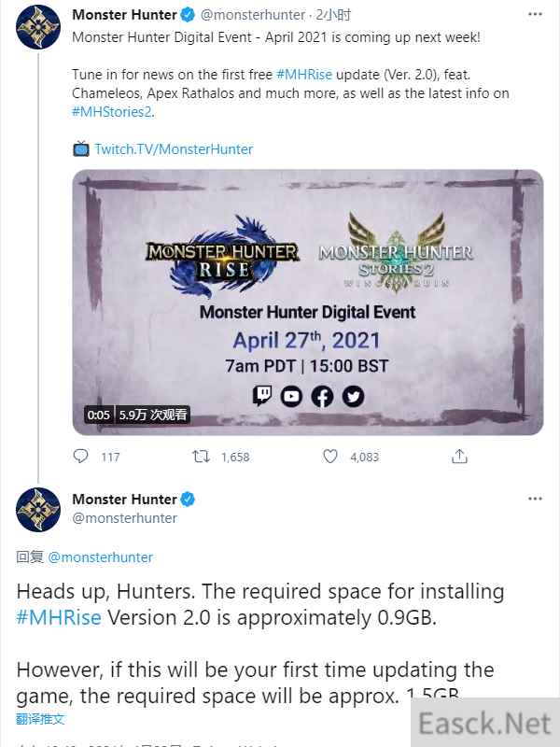Retweet the Digital Event tweet
This screenshot has height=747, width=560.
[201, 457]
